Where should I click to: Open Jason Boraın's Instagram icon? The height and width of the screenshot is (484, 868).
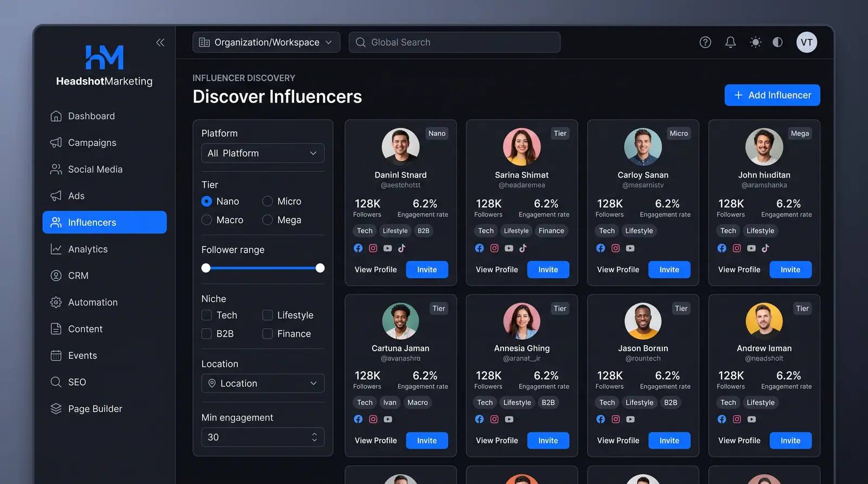coord(616,419)
